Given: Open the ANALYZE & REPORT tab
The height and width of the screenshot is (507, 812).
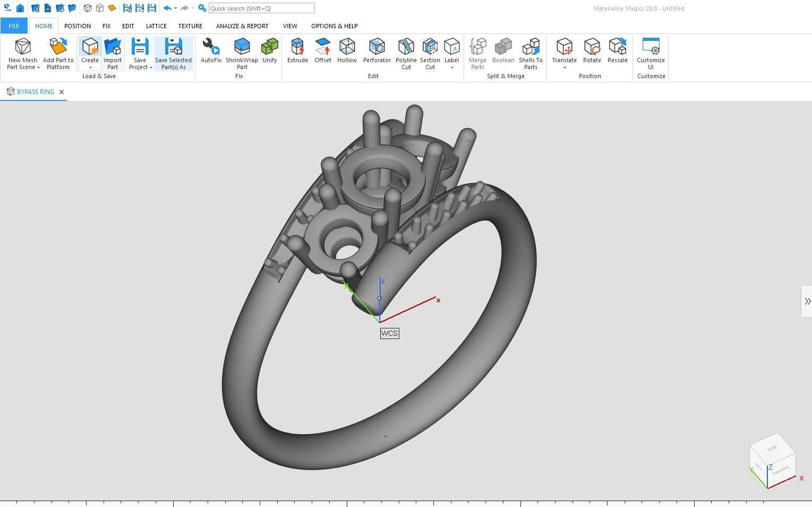Looking at the screenshot, I should (x=242, y=26).
